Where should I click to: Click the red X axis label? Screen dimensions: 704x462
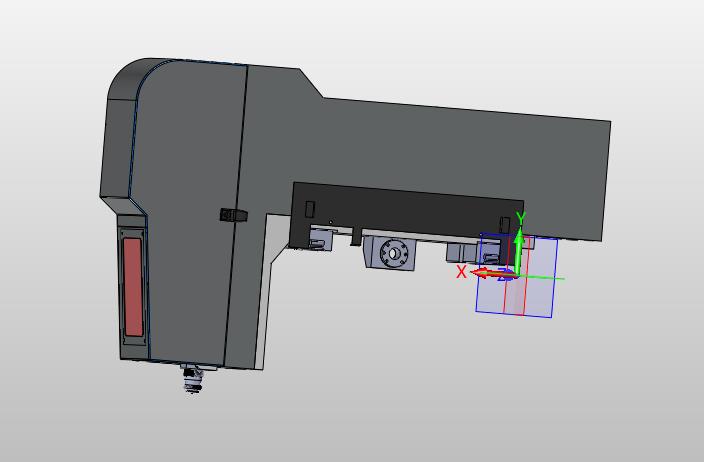pos(462,272)
